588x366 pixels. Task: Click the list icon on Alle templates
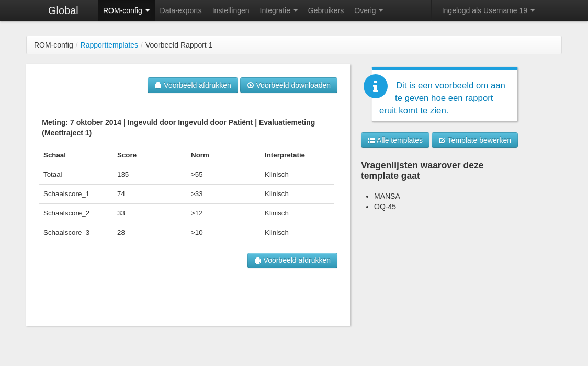[x=371, y=140]
